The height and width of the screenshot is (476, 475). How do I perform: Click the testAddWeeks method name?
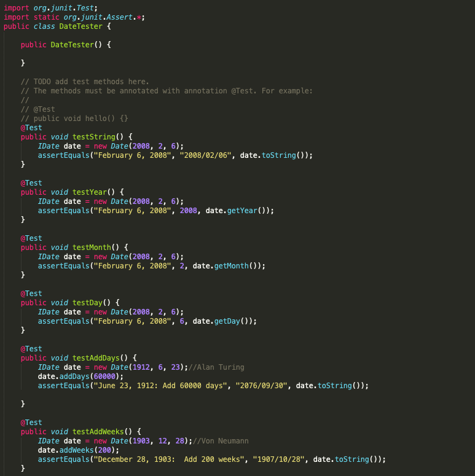(98, 432)
